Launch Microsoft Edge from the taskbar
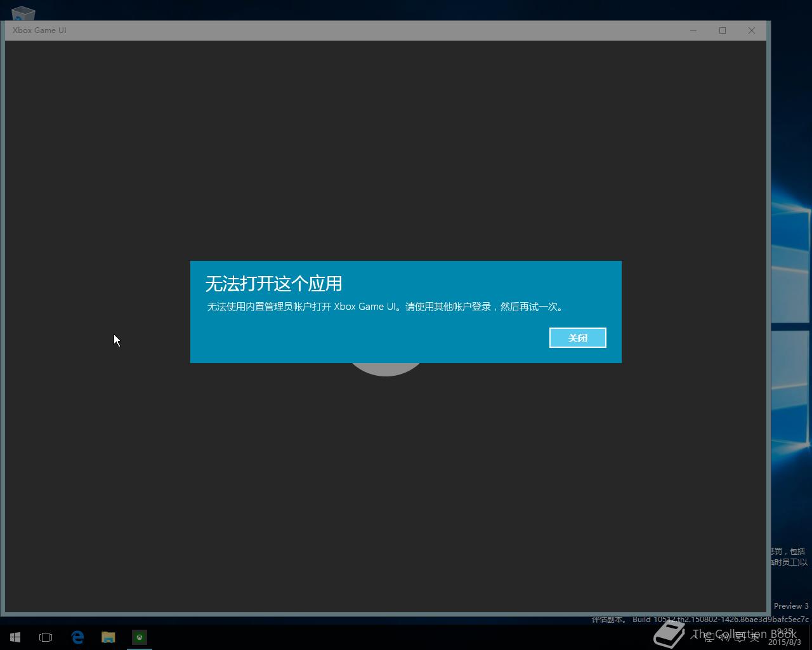The width and height of the screenshot is (812, 650). pyautogui.click(x=77, y=637)
